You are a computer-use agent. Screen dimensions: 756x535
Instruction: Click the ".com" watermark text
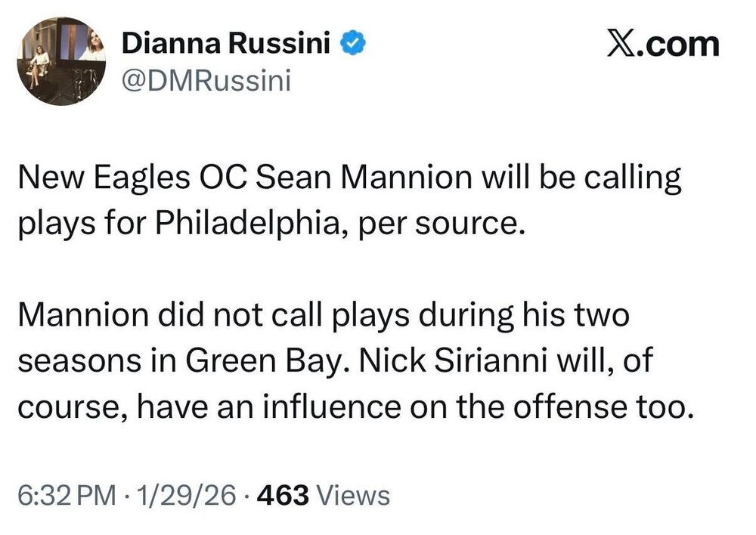pos(678,45)
